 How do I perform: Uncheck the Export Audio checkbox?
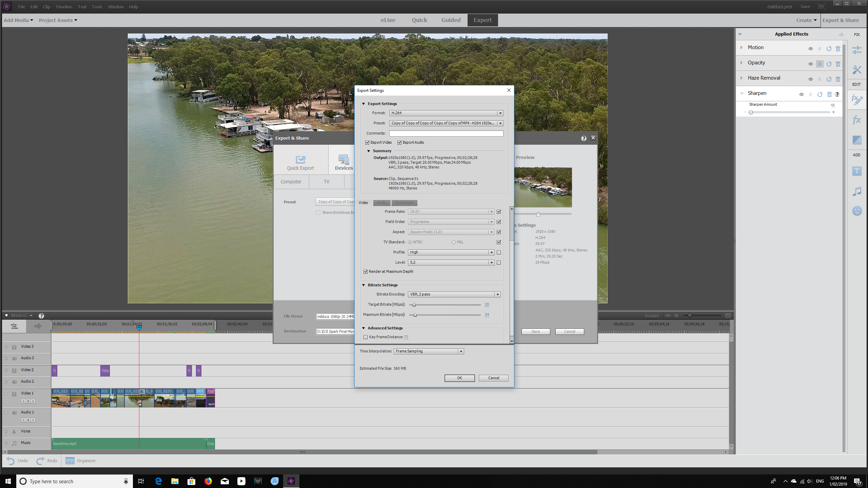[x=399, y=143]
